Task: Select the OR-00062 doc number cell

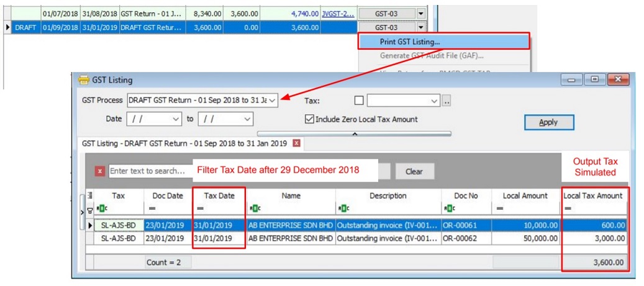Action: [x=466, y=238]
